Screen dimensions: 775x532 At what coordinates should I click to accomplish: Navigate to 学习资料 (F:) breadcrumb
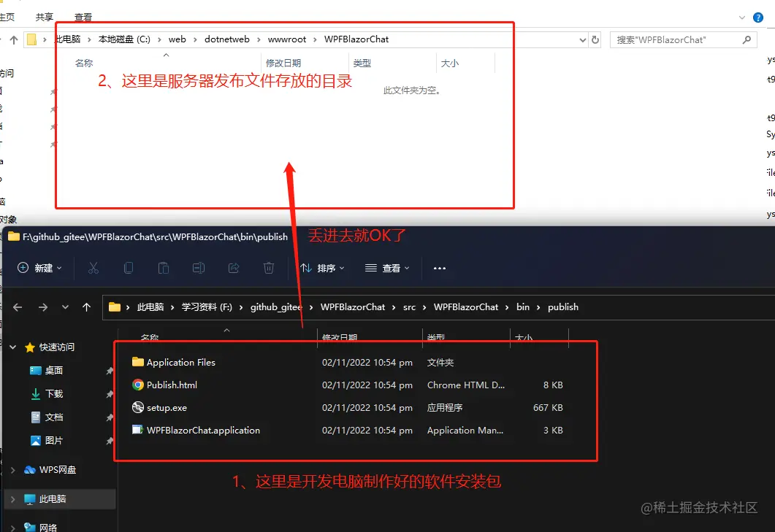pos(207,307)
